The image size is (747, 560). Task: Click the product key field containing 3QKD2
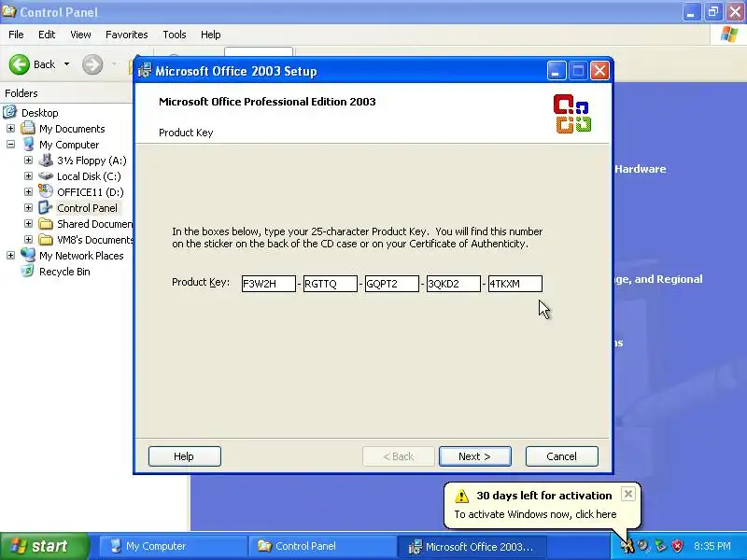point(454,284)
